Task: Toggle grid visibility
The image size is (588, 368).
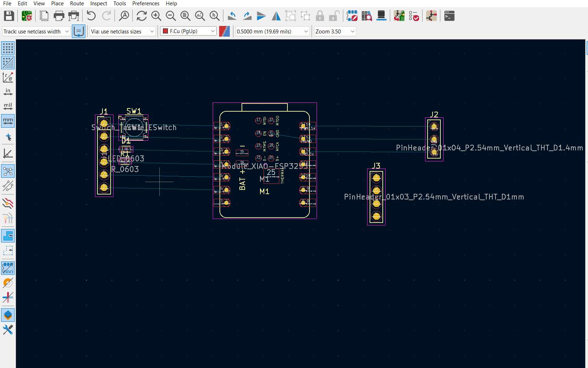Action: (x=8, y=48)
